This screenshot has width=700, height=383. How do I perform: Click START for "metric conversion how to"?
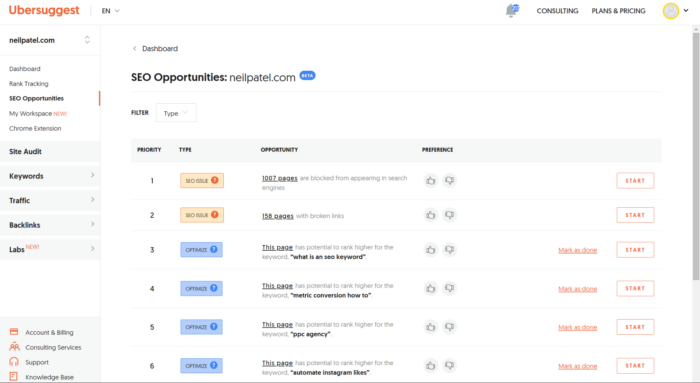(x=635, y=288)
